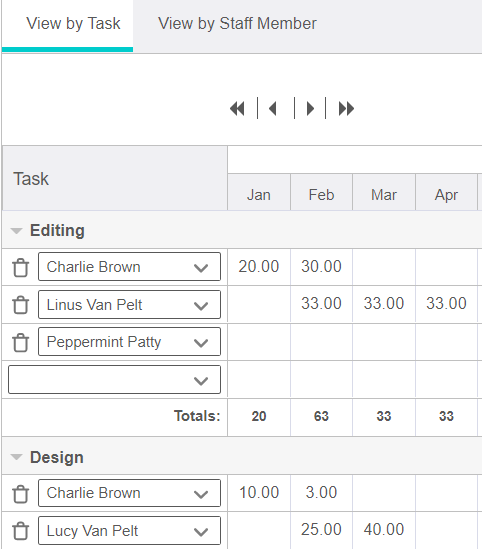
Task: Select Linus Van Pelt's Apr cell 33.00
Action: click(446, 304)
